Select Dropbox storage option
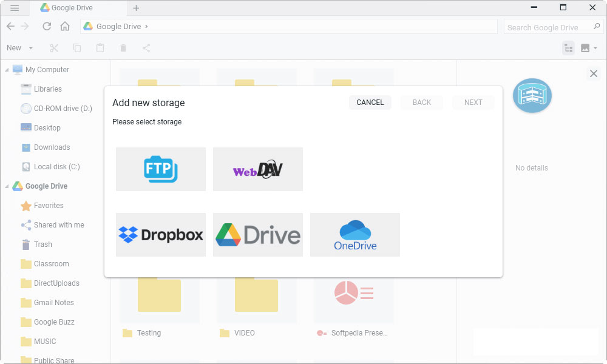Image resolution: width=607 pixels, height=364 pixels. (x=161, y=235)
